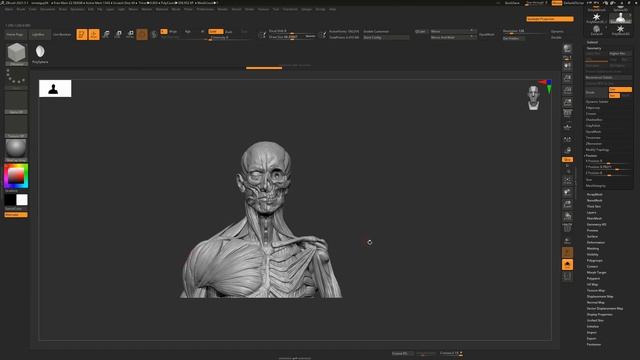
Task: Expand the Polygroups section
Action: click(594, 260)
